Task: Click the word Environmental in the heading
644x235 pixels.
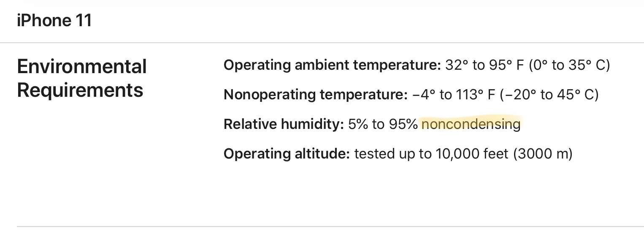Action: (x=82, y=67)
